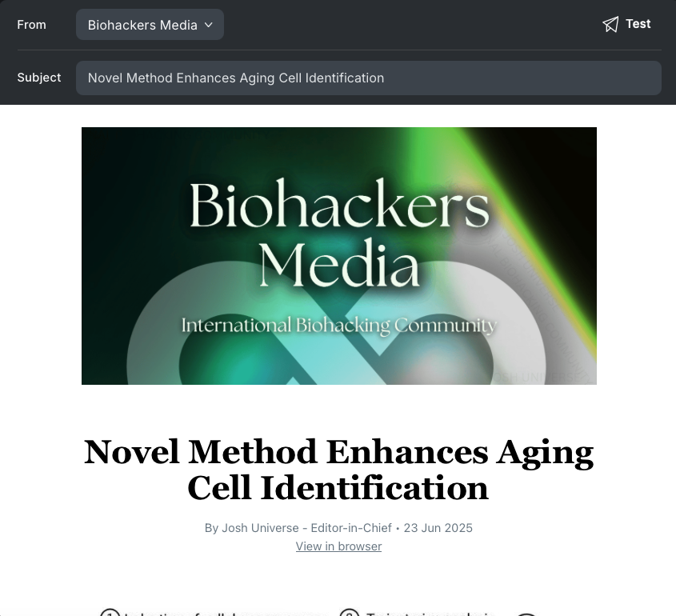Send a Test email

(627, 24)
